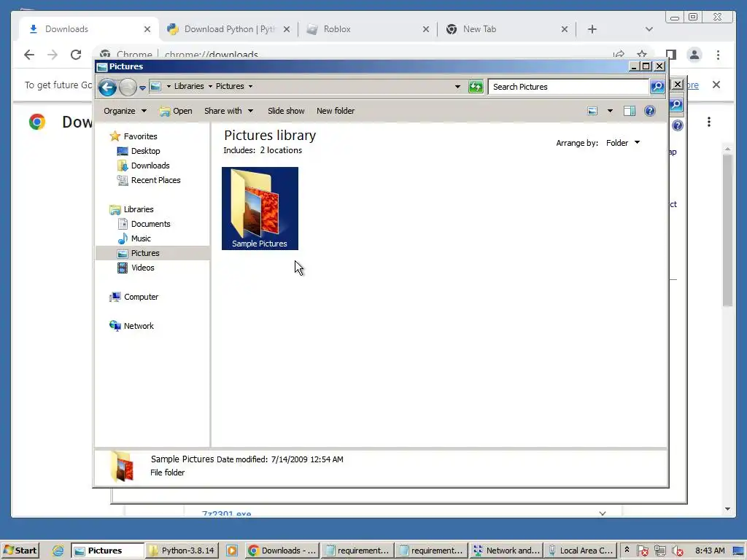This screenshot has width=747, height=560.
Task: Open Downloads in Favorites
Action: (x=150, y=166)
